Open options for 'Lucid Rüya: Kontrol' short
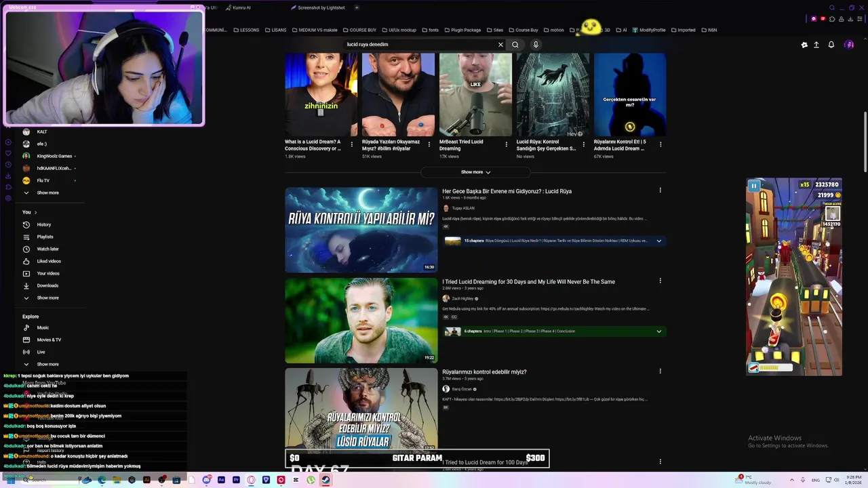Image resolution: width=868 pixels, height=488 pixels. click(583, 144)
